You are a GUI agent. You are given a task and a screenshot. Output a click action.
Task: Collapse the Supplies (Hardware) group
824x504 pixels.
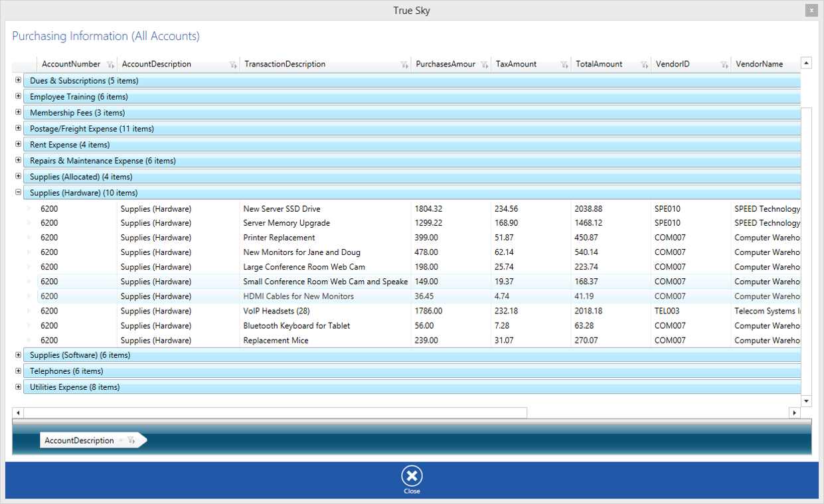click(18, 192)
